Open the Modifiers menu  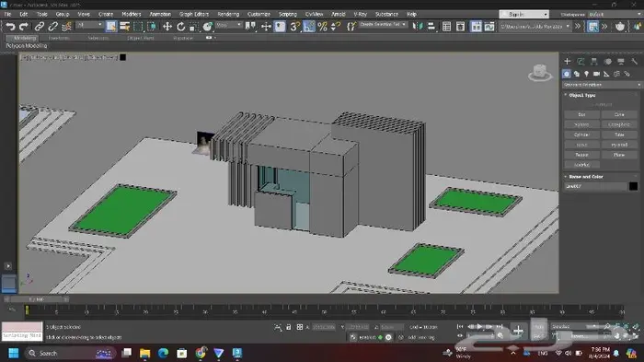[132, 14]
